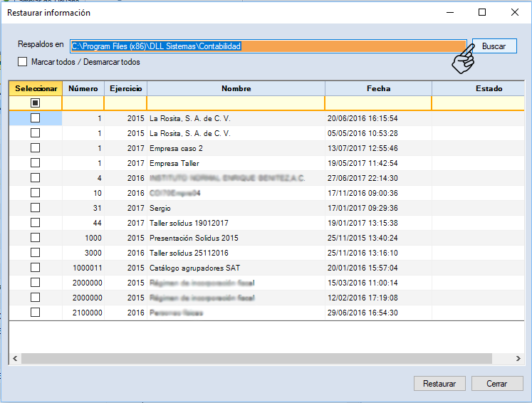The image size is (532, 403).
Task: Mark checkbox for Presentación Solidus 2015
Action: pos(35,237)
